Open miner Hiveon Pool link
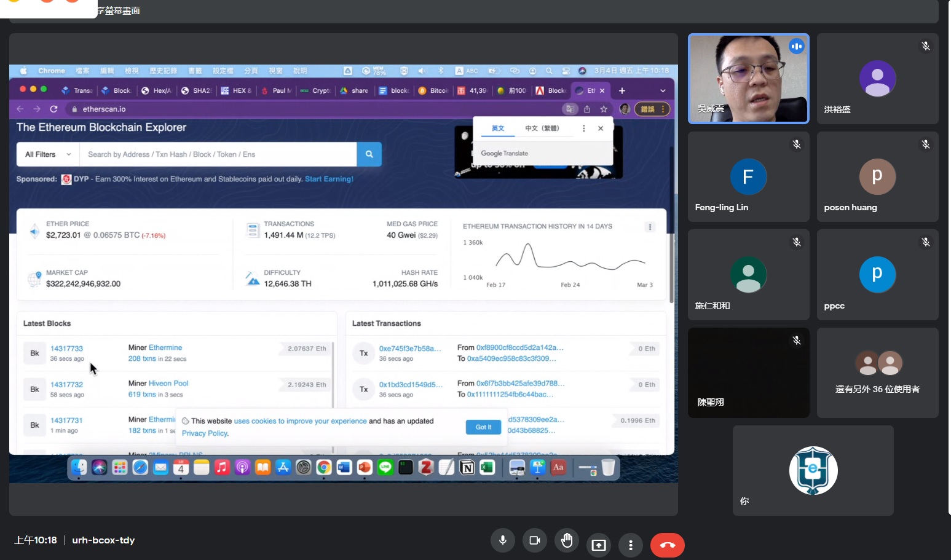Image resolution: width=951 pixels, height=560 pixels. coord(168,384)
